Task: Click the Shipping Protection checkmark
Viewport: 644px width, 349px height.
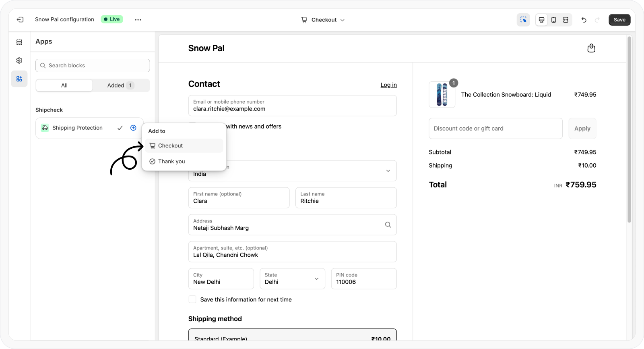Action: click(x=120, y=128)
